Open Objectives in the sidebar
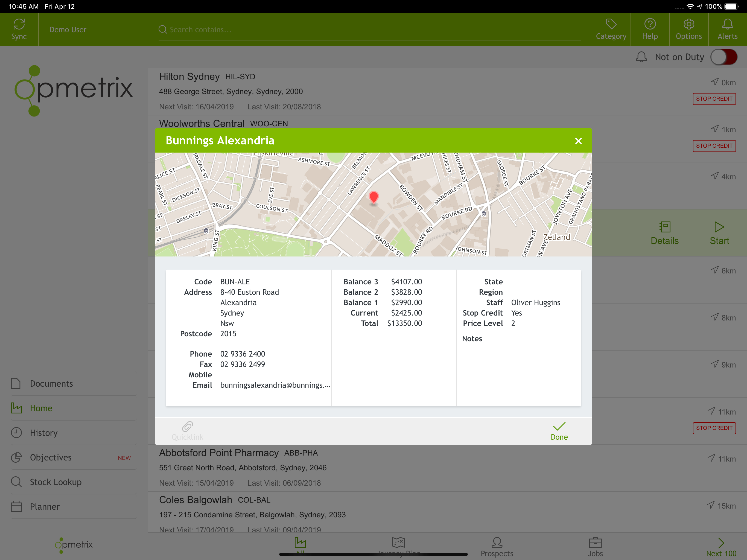The height and width of the screenshot is (560, 747). (x=74, y=458)
